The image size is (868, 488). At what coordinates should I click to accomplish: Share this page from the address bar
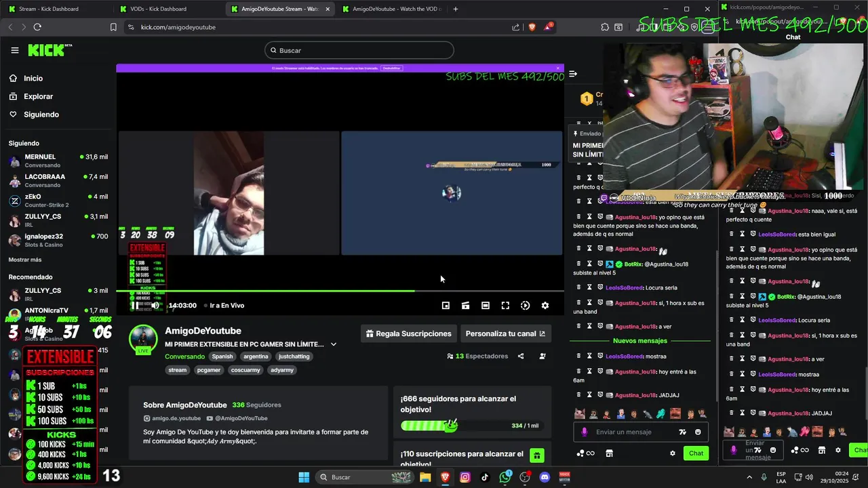coord(516,27)
